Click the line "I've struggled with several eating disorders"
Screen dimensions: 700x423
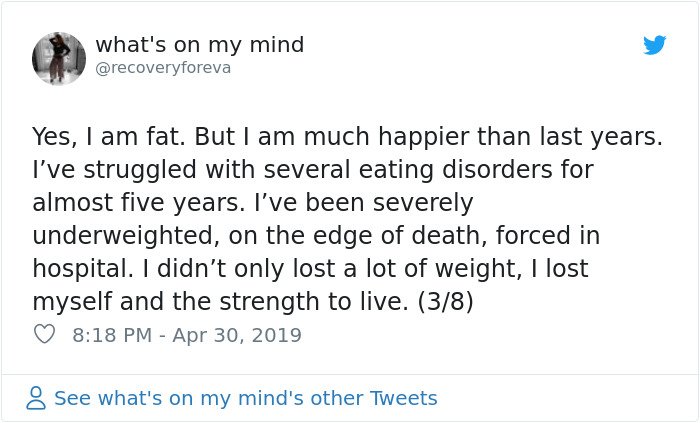312,170
